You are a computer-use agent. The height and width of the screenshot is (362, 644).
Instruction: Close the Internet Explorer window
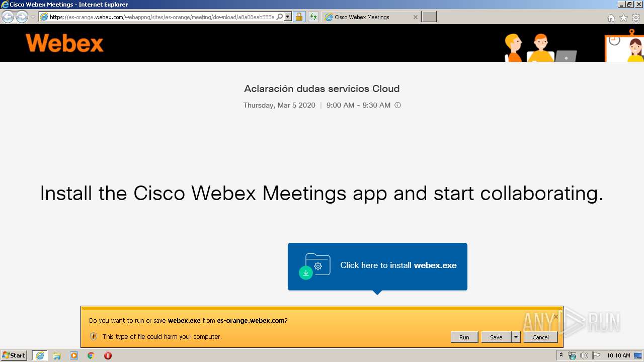pos(638,5)
